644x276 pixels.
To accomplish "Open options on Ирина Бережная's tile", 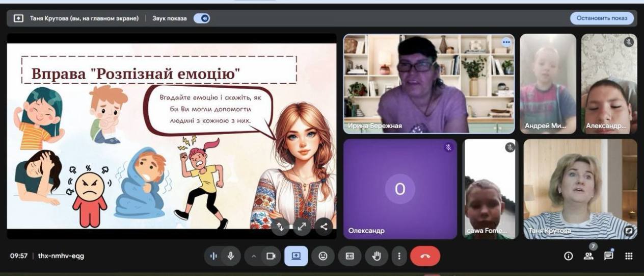I will 506,42.
